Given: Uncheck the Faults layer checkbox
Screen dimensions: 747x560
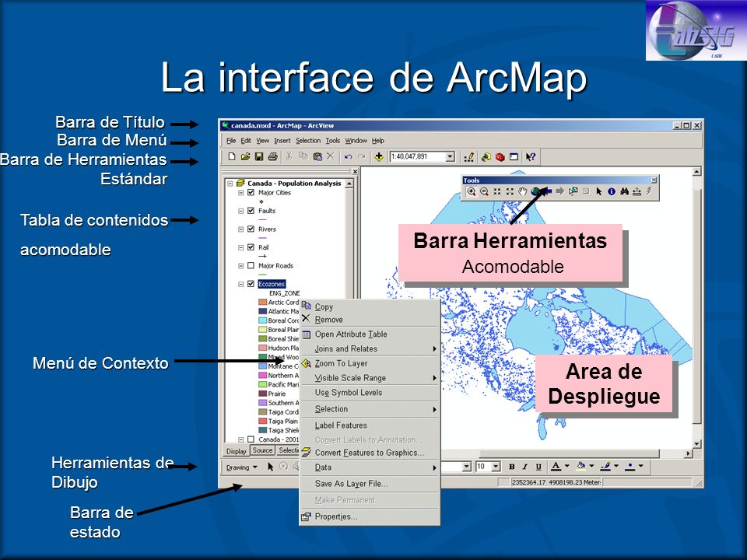Looking at the screenshot, I should click(x=251, y=211).
